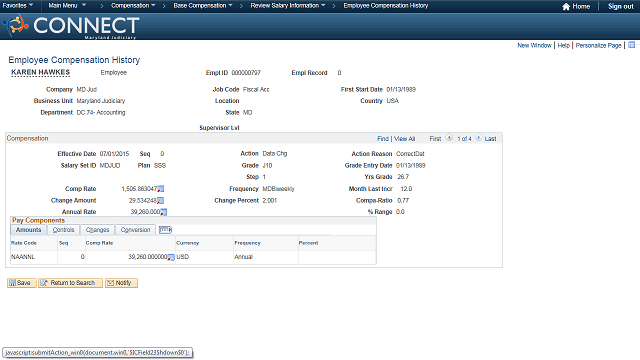This screenshot has height=360, width=640.
Task: Click Effective Date value 07/01/2015
Action: pyautogui.click(x=114, y=154)
